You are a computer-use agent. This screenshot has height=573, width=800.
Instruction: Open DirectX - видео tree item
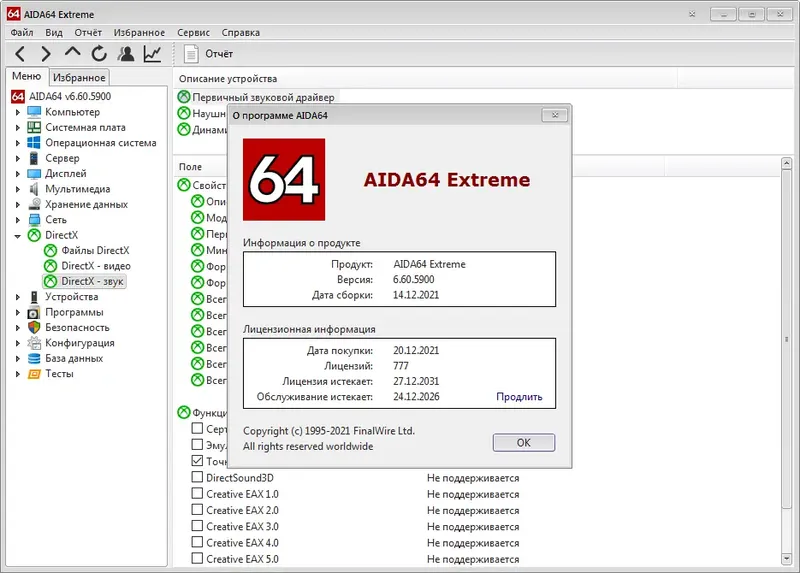tap(95, 266)
